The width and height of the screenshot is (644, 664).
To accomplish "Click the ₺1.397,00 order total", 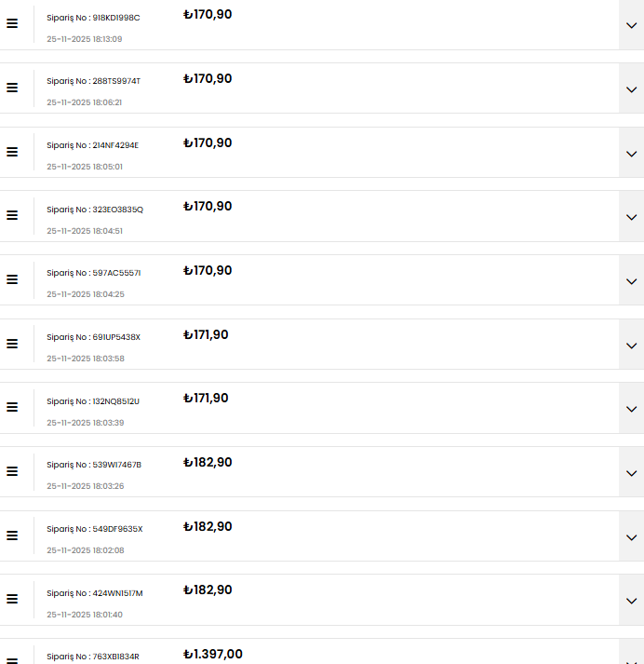I will [x=213, y=655].
